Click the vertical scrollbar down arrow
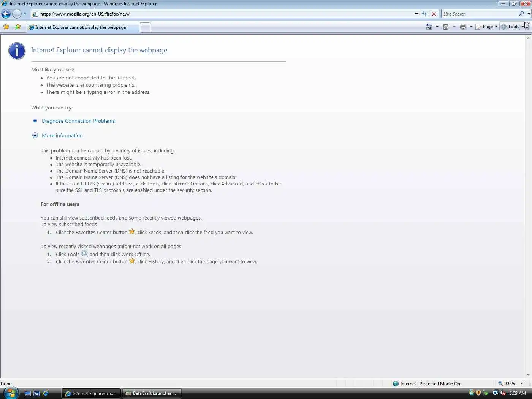This screenshot has width=532, height=399. click(x=528, y=375)
